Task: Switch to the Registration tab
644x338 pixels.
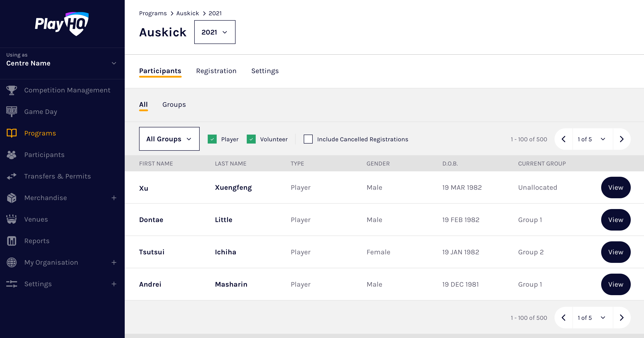Action: (x=216, y=71)
